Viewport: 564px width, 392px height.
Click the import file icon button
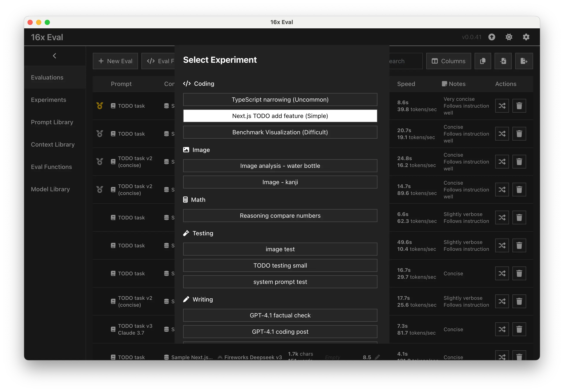click(x=503, y=61)
